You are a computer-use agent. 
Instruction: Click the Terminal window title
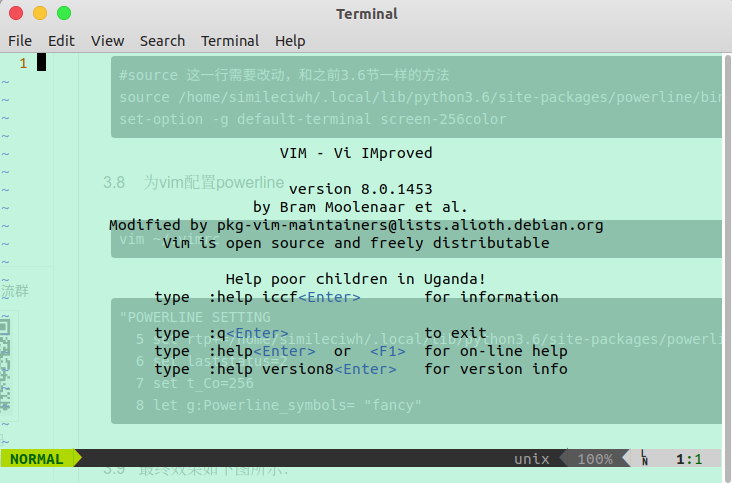[x=367, y=14]
